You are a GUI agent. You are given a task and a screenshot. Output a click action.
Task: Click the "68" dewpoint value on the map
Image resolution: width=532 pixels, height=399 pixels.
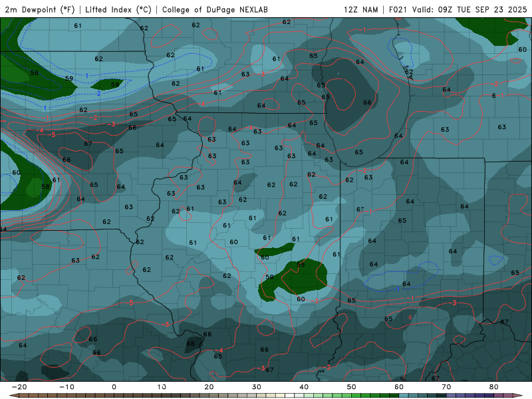click(x=191, y=343)
